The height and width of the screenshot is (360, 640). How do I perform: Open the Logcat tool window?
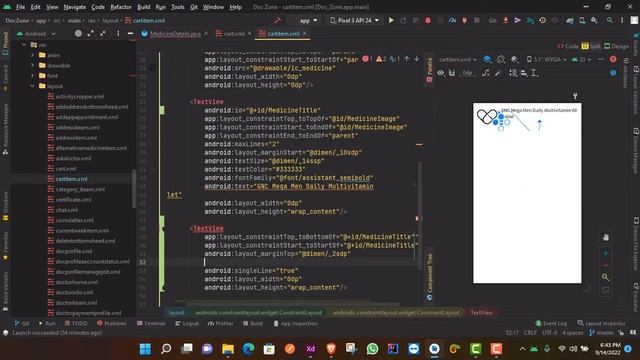click(187, 323)
